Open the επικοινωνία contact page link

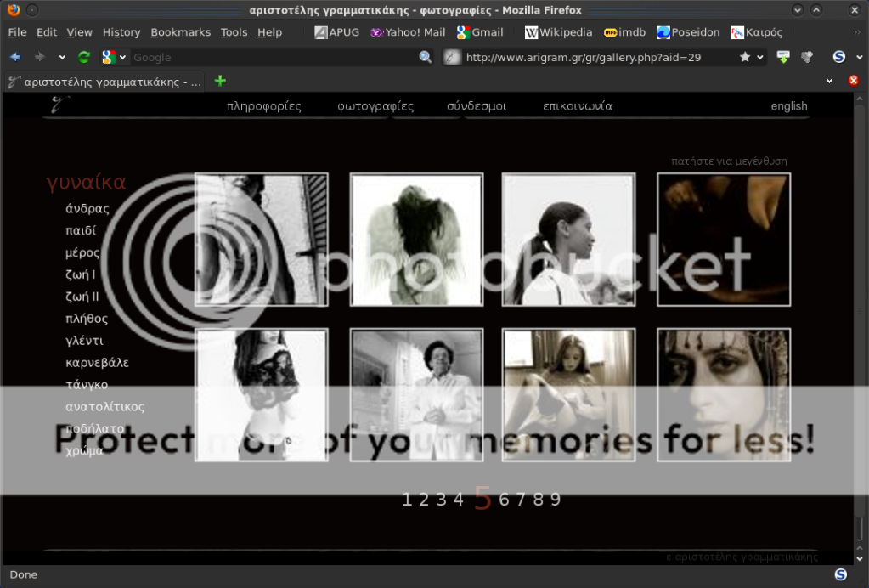coord(577,106)
